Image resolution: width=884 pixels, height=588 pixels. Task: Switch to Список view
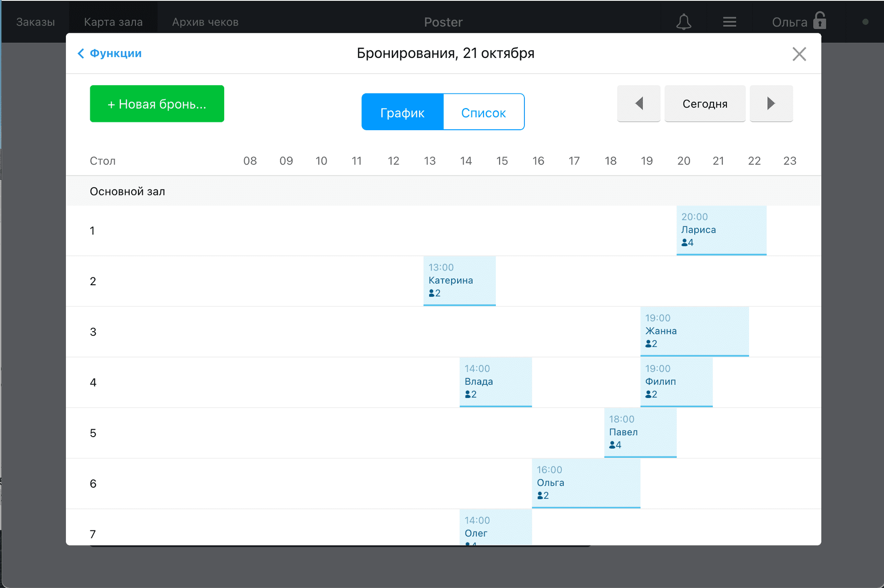click(x=483, y=112)
